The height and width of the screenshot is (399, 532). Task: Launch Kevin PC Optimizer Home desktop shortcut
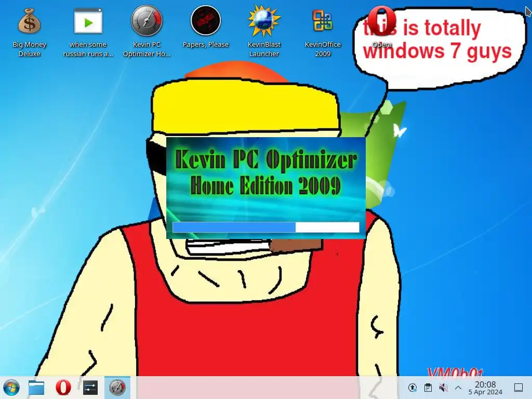[147, 31]
